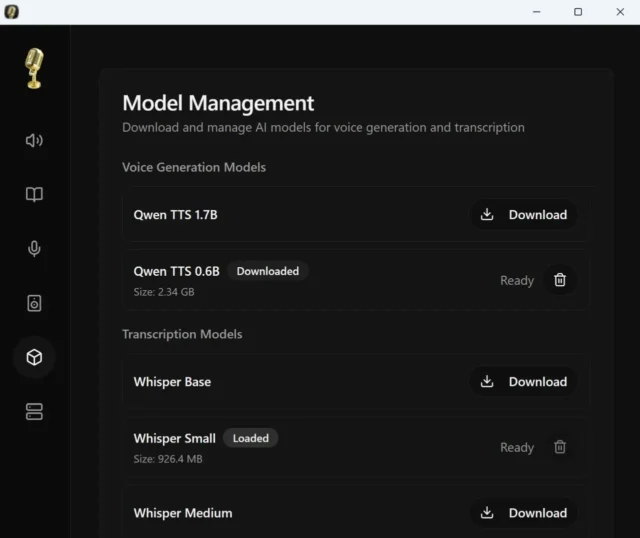Screen dimensions: 640x538
Task: Download the Whisper Base model
Action: (524, 382)
